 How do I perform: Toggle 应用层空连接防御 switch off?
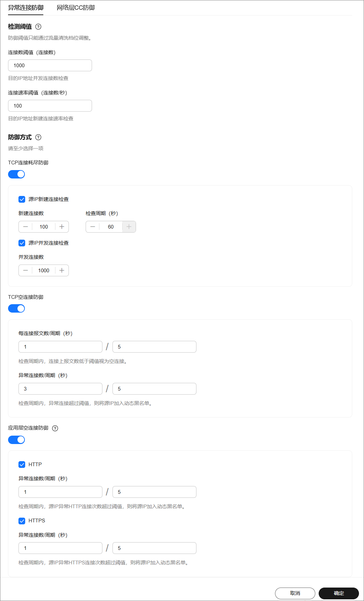coord(16,440)
